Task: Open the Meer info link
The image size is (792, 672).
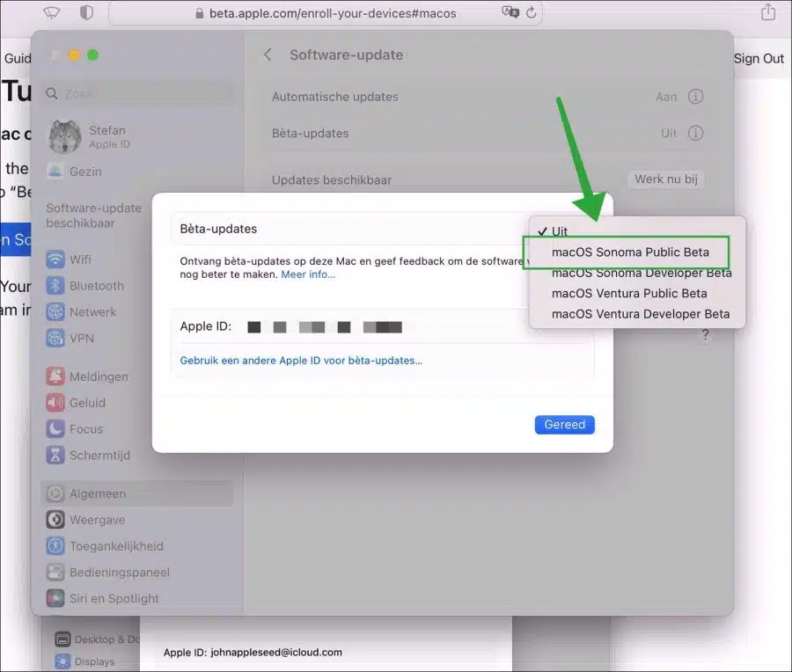Action: 308,274
